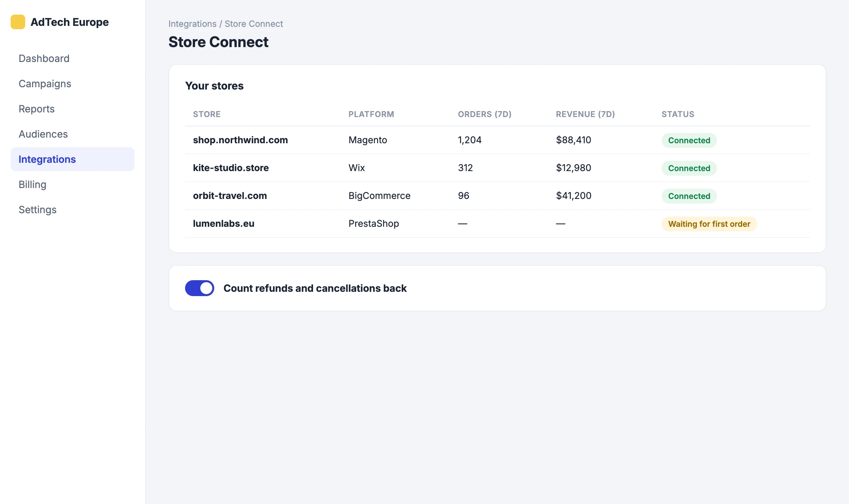Screen dimensions: 849x504
Task: Open Reports from the sidebar
Action: click(x=72, y=109)
